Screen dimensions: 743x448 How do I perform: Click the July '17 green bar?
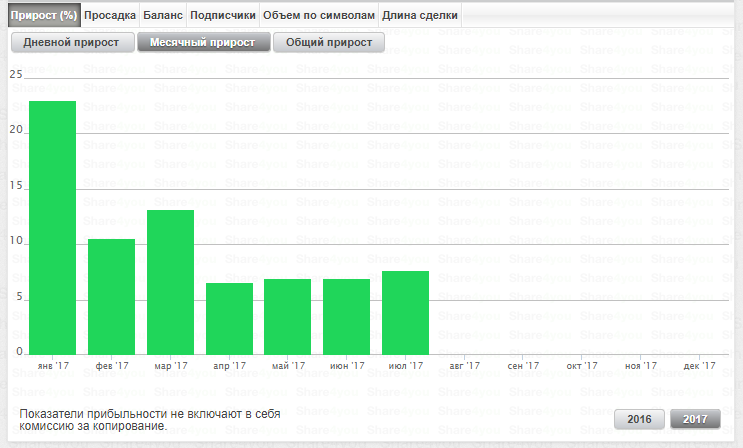coord(405,312)
